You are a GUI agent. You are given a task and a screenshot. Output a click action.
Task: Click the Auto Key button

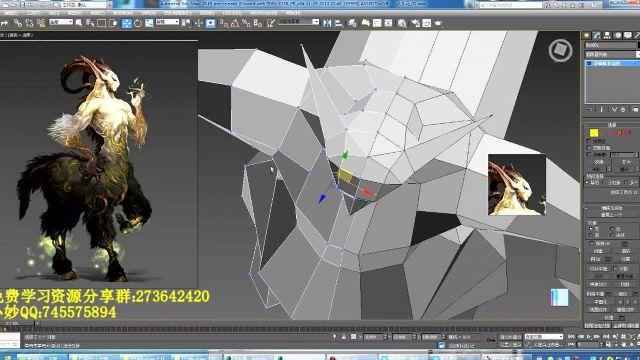coord(510,337)
